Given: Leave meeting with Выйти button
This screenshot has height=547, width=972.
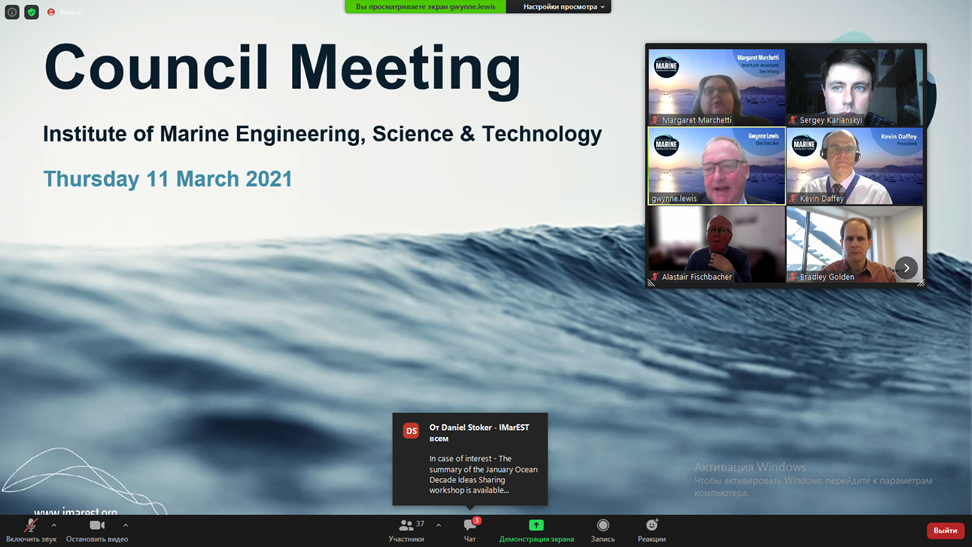Looking at the screenshot, I should [945, 530].
